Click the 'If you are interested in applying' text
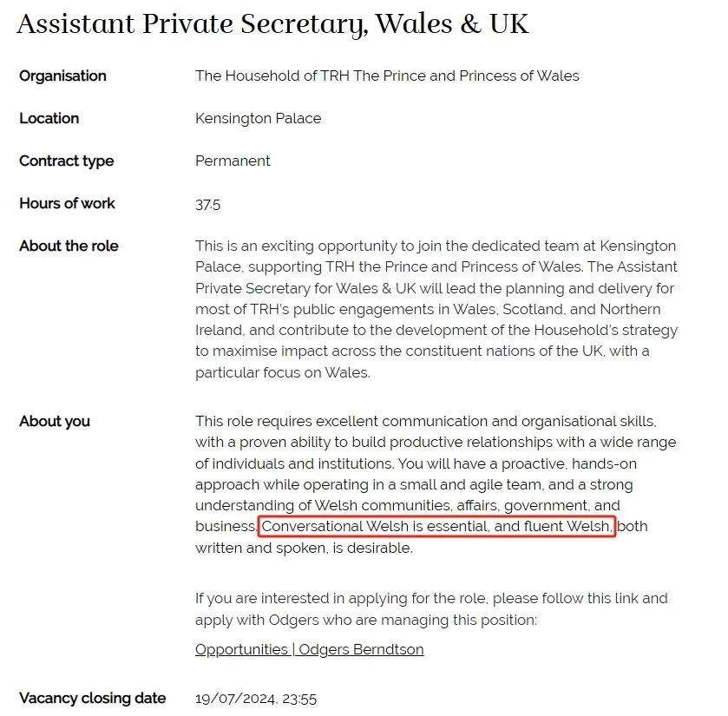 tap(431, 608)
